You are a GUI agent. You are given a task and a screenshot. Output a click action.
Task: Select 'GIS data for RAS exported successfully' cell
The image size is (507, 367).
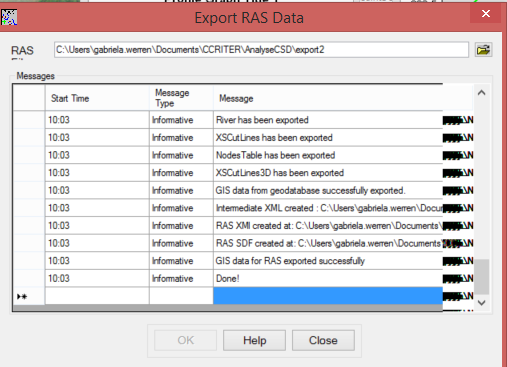click(x=328, y=261)
